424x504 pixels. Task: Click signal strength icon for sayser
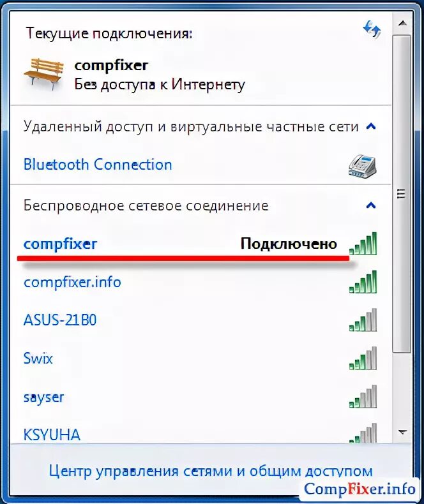pyautogui.click(x=363, y=397)
